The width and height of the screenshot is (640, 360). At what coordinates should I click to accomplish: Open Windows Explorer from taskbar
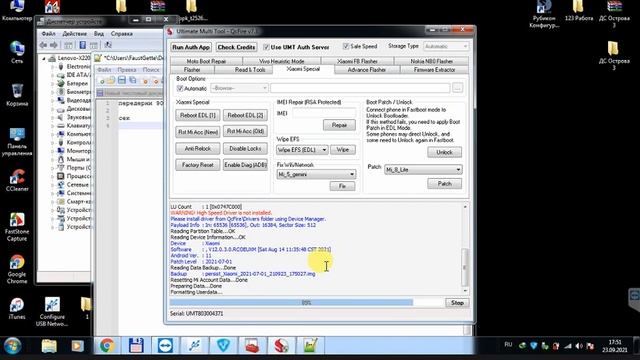point(49,346)
